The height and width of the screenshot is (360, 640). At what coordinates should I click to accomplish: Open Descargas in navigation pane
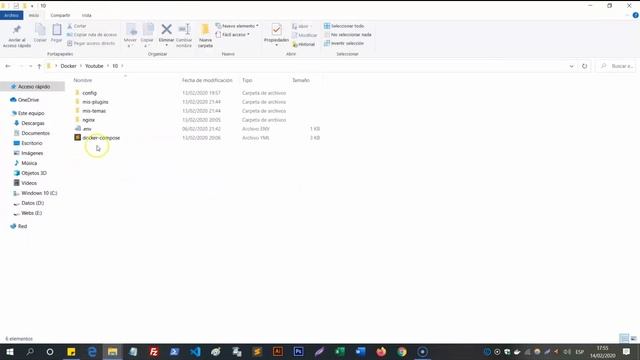click(33, 123)
